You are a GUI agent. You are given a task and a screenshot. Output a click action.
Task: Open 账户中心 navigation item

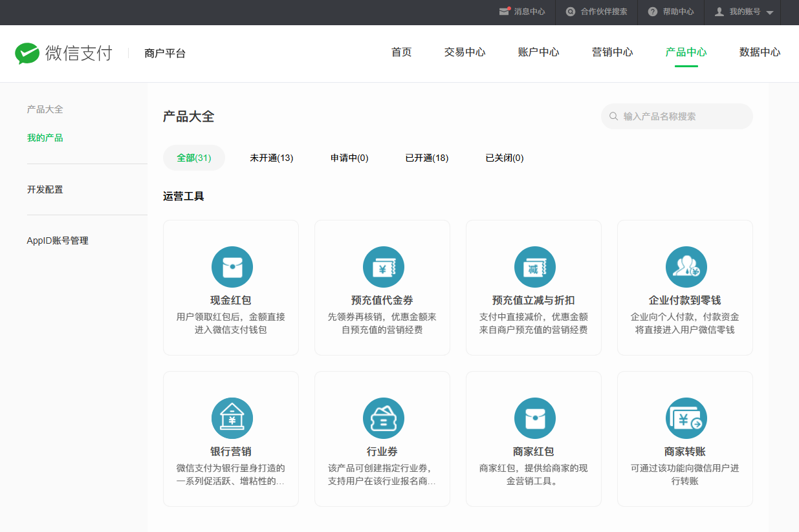click(538, 52)
